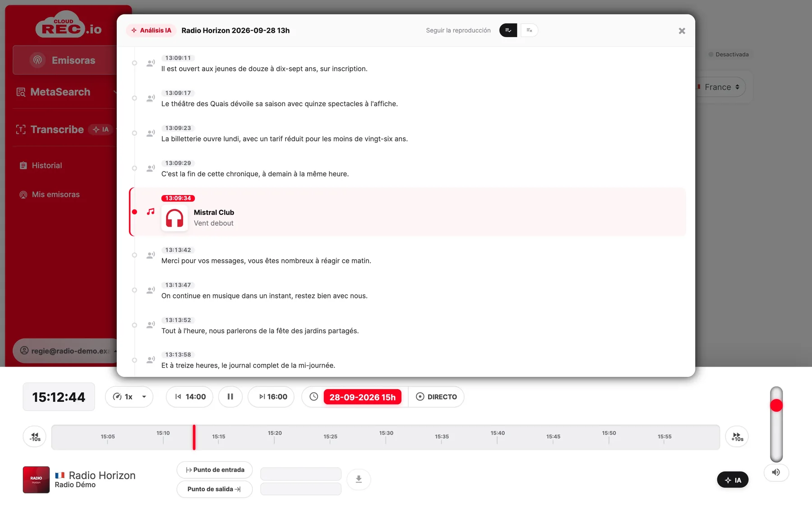Image resolution: width=812 pixels, height=508 pixels.
Task: Click the Radio Horizon station name
Action: click(x=102, y=475)
